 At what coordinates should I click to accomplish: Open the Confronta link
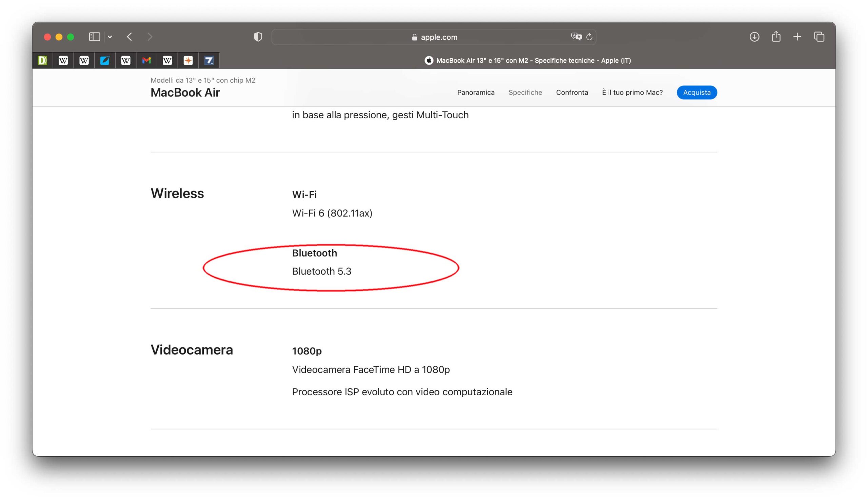[572, 93]
